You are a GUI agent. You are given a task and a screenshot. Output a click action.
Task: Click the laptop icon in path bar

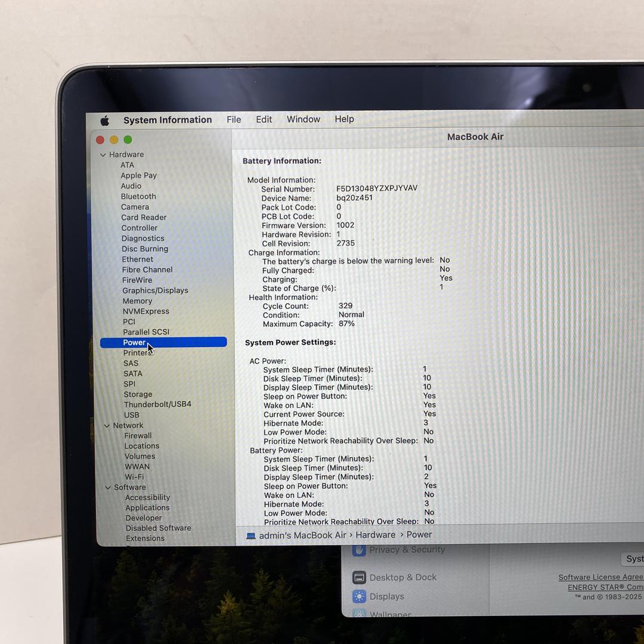(x=251, y=537)
